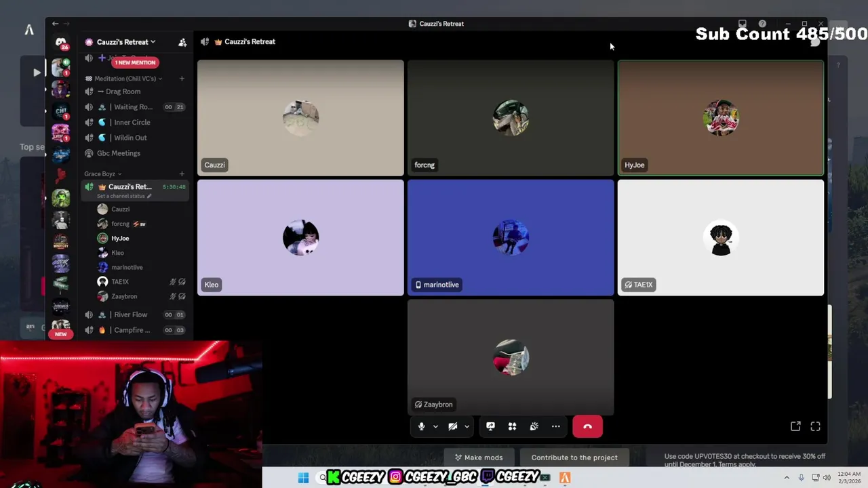868x488 pixels.
Task: Click forcng's video tile
Action: point(511,118)
